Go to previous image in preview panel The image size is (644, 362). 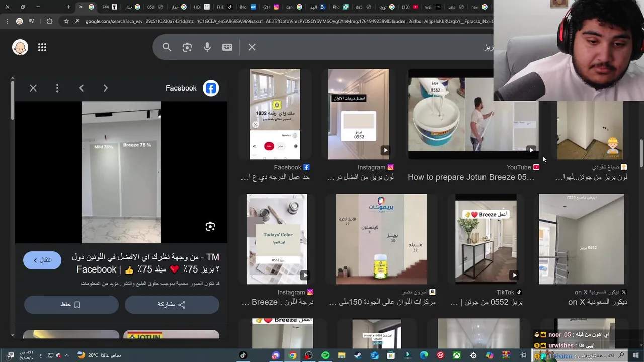pyautogui.click(x=82, y=88)
